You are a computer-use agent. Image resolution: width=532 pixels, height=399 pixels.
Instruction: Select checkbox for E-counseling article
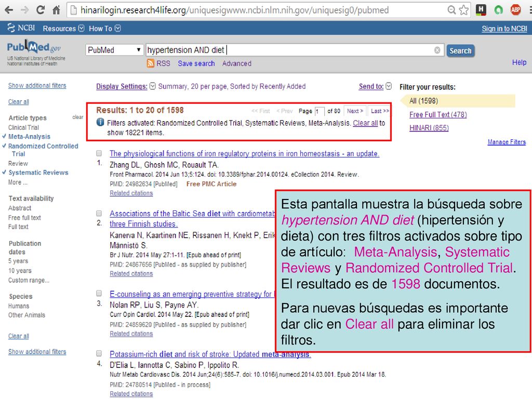pyautogui.click(x=99, y=293)
